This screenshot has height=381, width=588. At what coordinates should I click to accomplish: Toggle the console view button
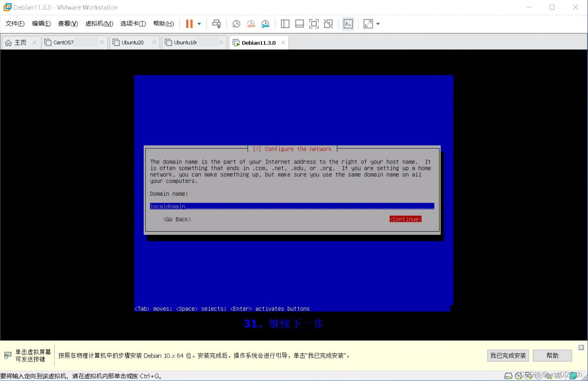tap(348, 24)
